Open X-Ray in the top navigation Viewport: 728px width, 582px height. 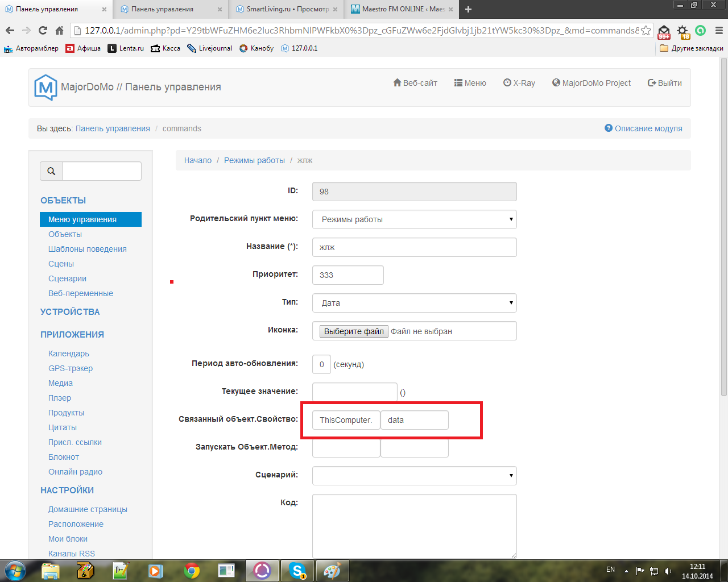point(519,83)
